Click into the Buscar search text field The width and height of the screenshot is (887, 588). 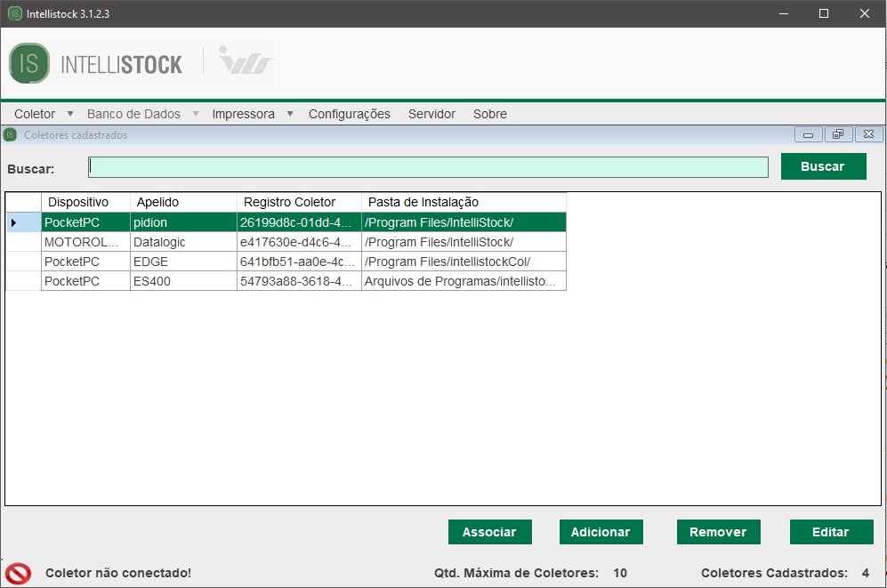tap(427, 167)
